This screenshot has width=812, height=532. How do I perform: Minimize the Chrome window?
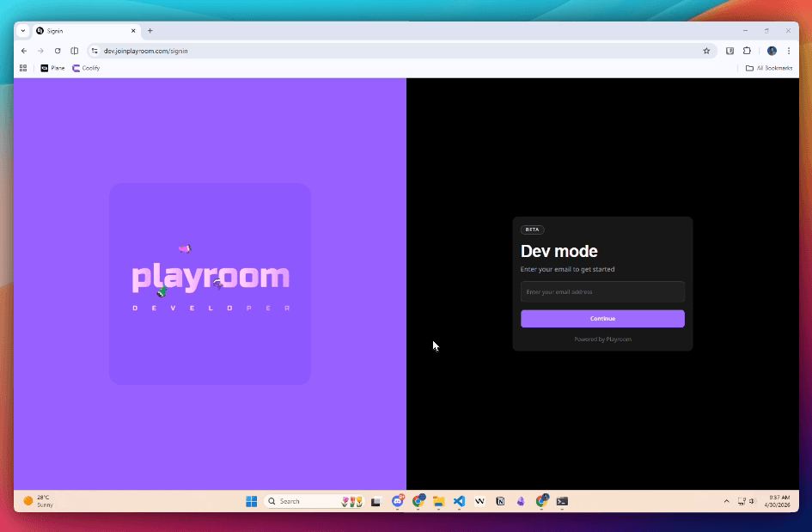(745, 31)
